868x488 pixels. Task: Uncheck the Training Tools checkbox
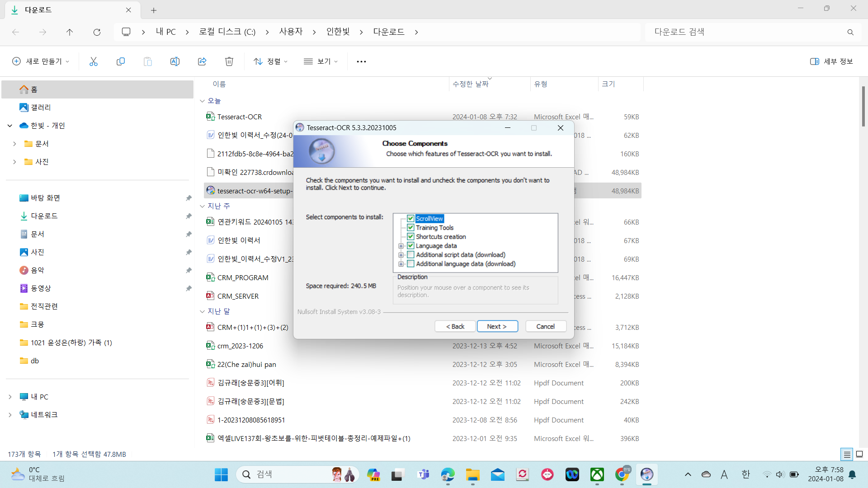pyautogui.click(x=410, y=228)
